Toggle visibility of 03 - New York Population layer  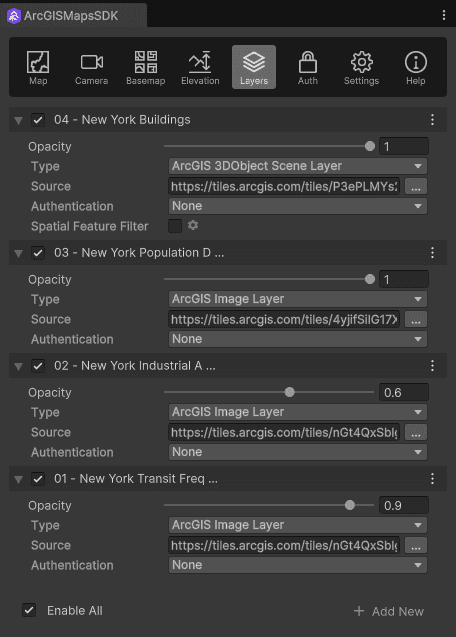(38, 253)
